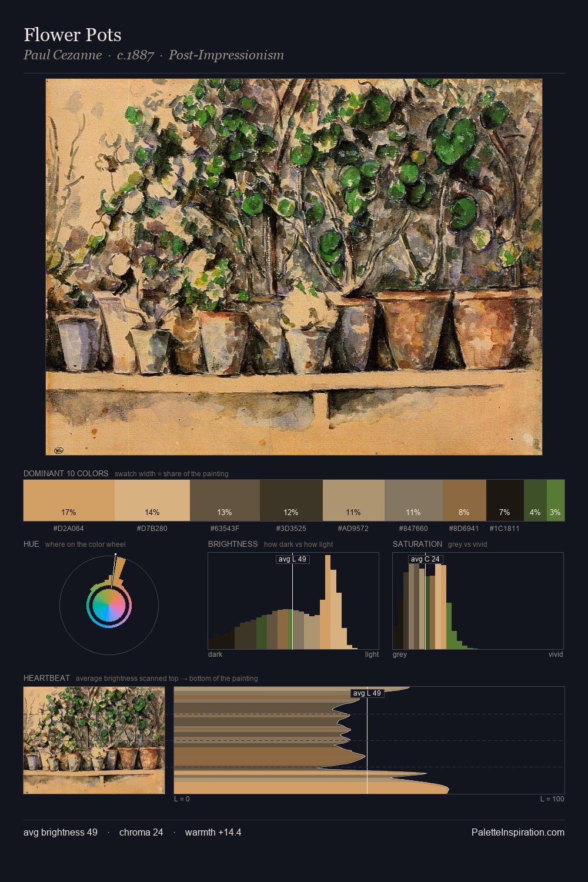Choose the 3% bright green swatch
588x882 pixels.
pos(556,500)
